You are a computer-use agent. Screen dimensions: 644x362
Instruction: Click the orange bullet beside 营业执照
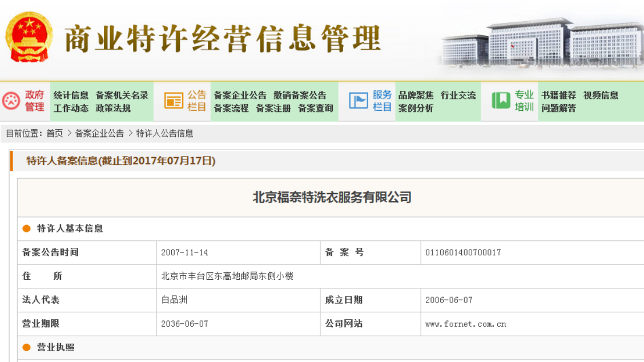click(x=26, y=347)
